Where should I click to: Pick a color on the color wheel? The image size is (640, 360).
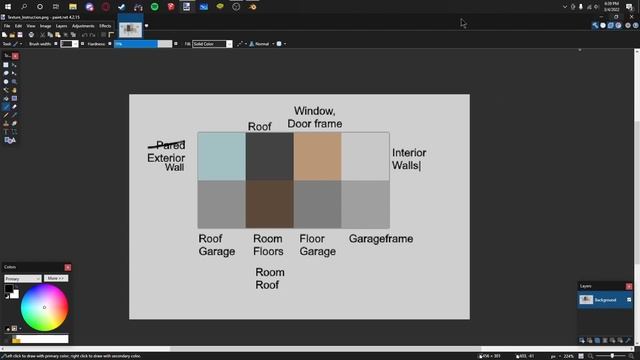(44, 307)
